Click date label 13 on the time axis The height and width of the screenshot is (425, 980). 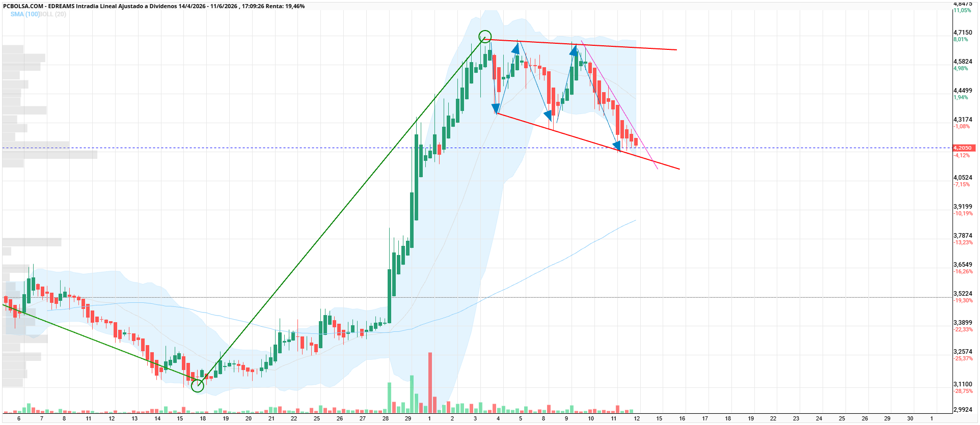point(134,419)
